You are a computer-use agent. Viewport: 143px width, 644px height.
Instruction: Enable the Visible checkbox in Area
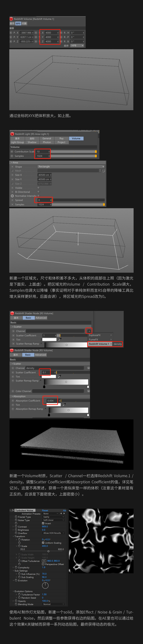(x=38, y=188)
